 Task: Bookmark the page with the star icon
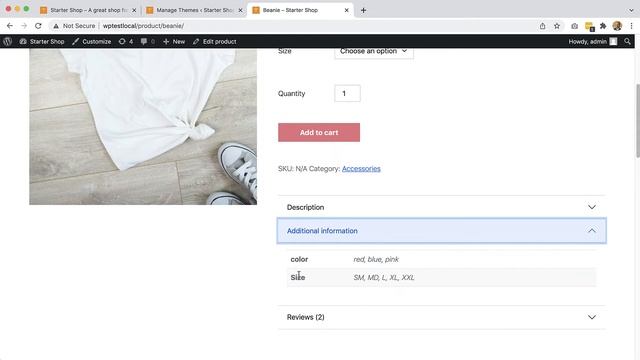(557, 26)
